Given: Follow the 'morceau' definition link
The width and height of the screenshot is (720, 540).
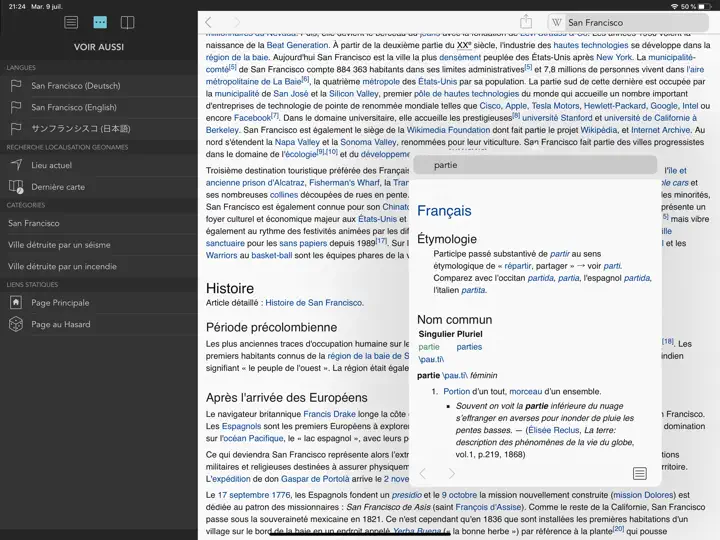Looking at the screenshot, I should click(526, 392).
